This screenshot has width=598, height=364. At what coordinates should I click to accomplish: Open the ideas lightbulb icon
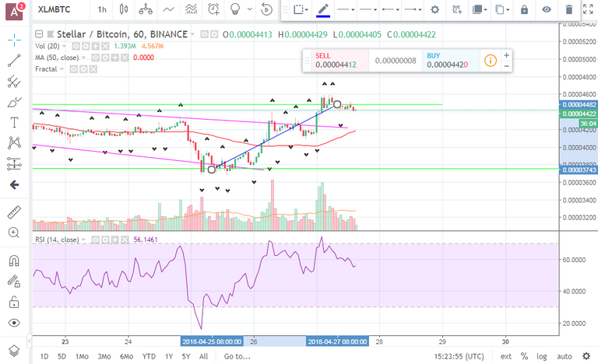coord(236,9)
